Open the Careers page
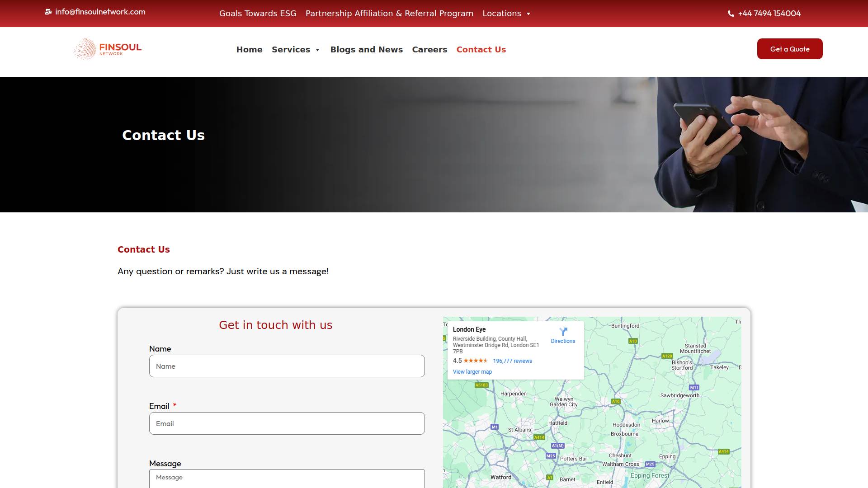 (429, 50)
